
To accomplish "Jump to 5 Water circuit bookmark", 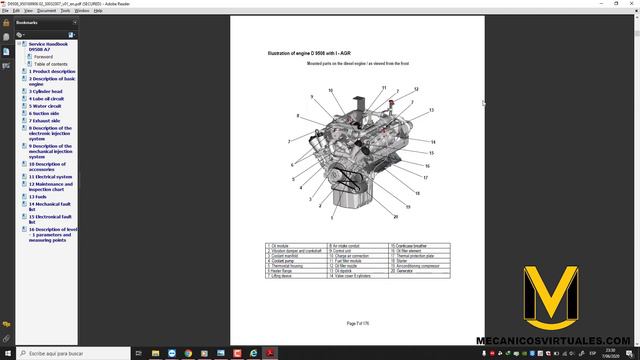I will click(x=45, y=106).
